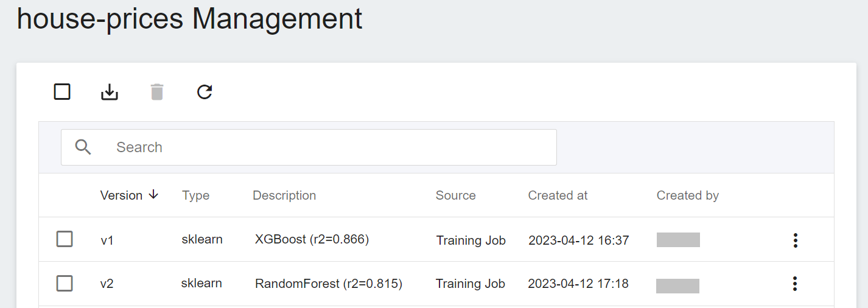The height and width of the screenshot is (308, 868).
Task: Open the three-dot menu for v2
Action: (x=794, y=284)
